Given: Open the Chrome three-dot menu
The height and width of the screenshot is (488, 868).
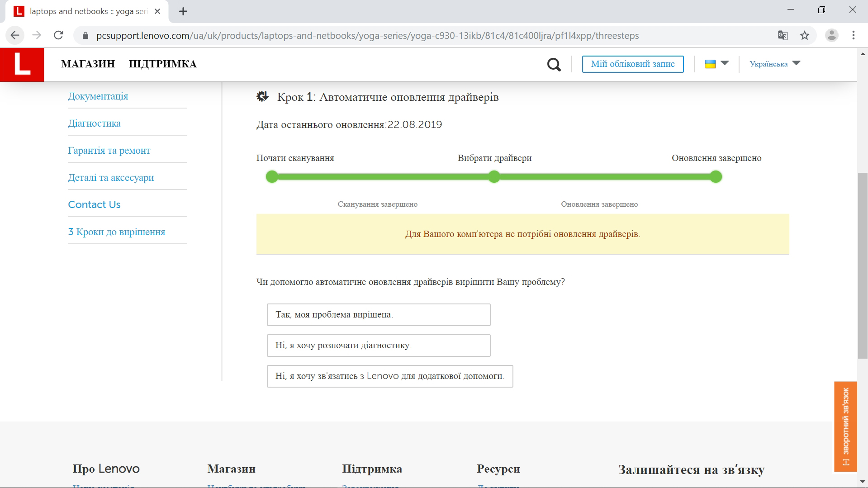Looking at the screenshot, I should [x=853, y=35].
